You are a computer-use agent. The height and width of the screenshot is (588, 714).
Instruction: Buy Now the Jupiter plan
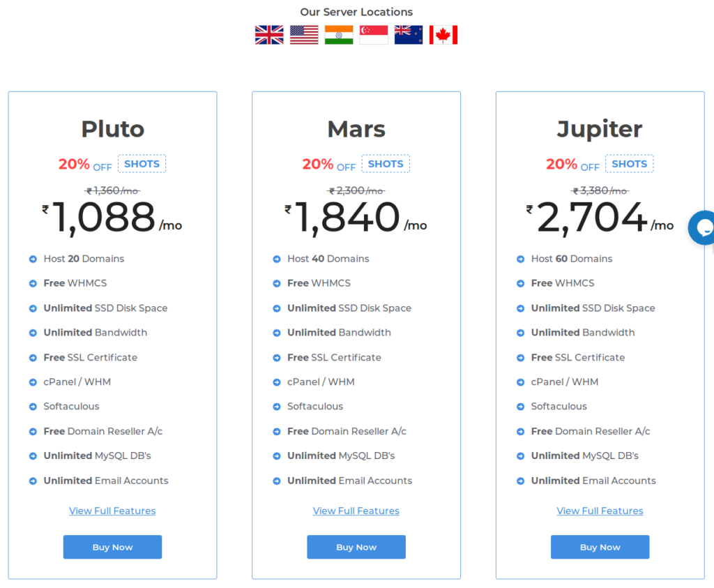[x=600, y=547]
